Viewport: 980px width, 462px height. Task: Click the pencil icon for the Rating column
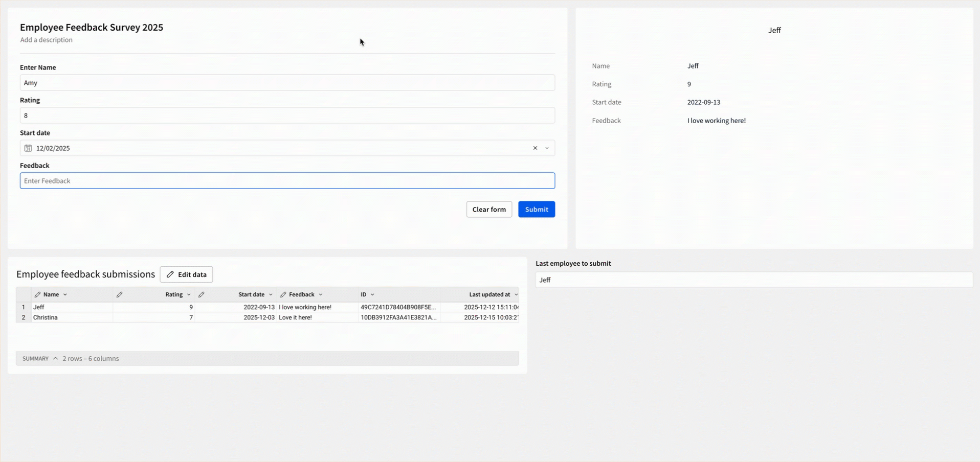(120, 294)
